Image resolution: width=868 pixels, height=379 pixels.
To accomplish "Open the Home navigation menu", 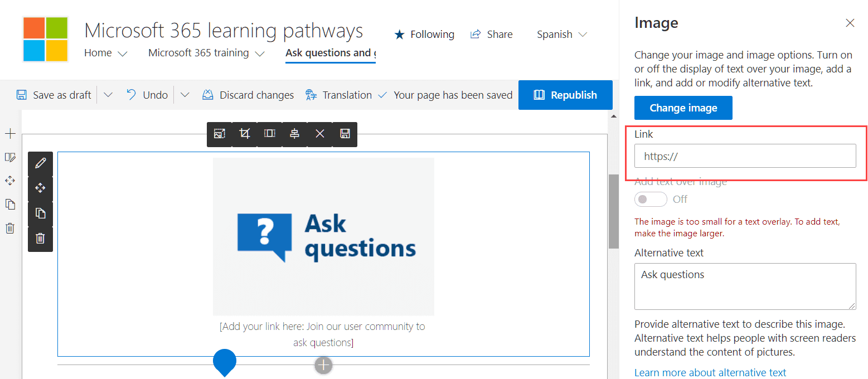I will point(106,53).
